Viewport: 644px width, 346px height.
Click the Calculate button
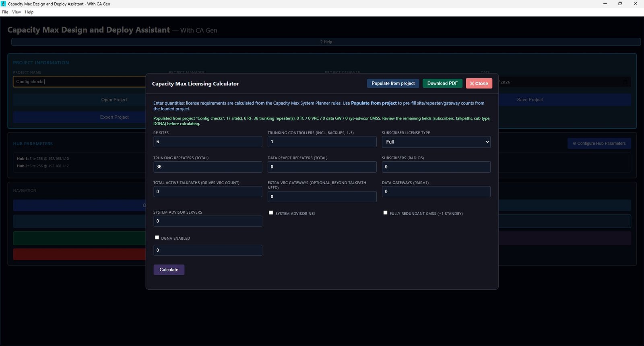tap(169, 270)
